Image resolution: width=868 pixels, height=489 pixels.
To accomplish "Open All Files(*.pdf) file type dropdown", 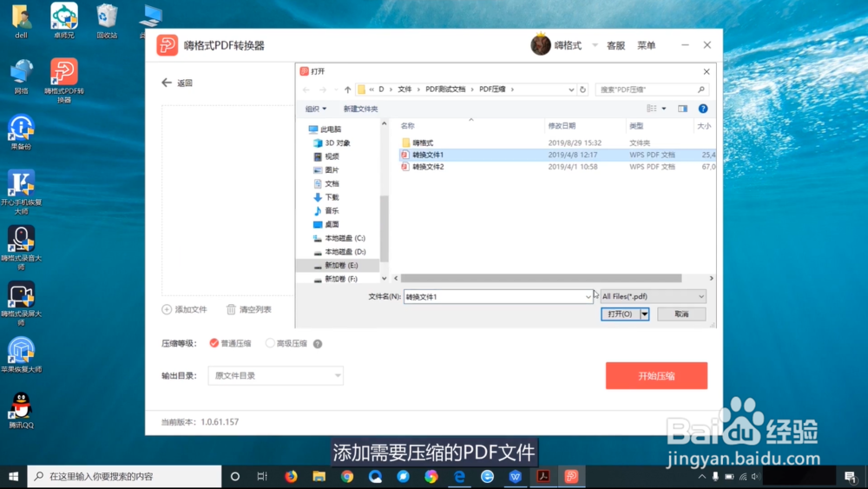I will (x=654, y=296).
